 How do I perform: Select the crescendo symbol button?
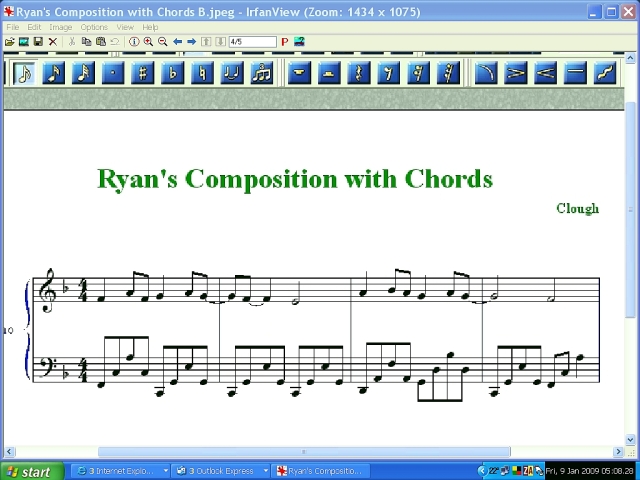point(545,73)
